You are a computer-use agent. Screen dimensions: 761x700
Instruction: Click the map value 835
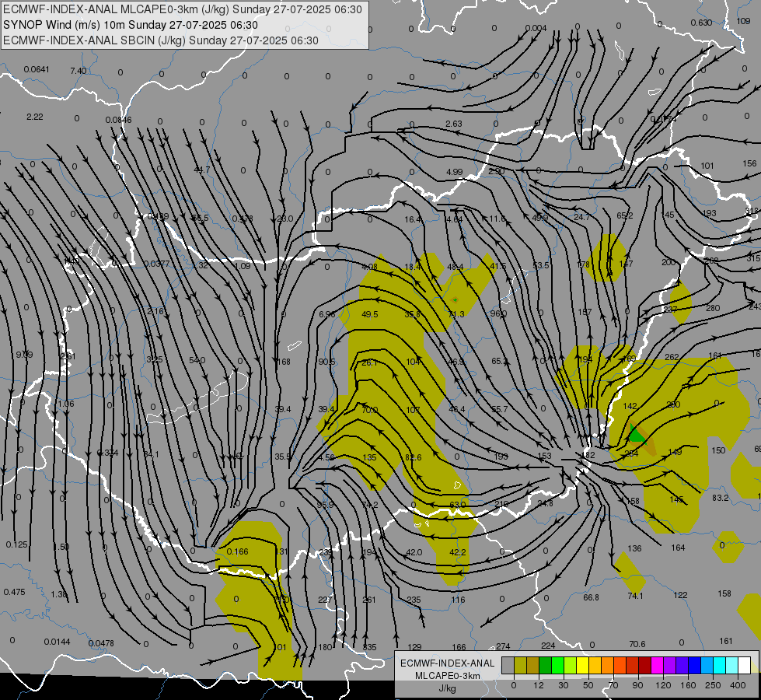pos(369,647)
